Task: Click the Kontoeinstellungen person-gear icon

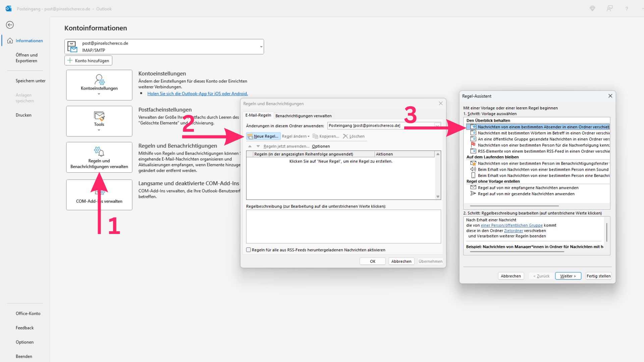Action: pos(99,79)
